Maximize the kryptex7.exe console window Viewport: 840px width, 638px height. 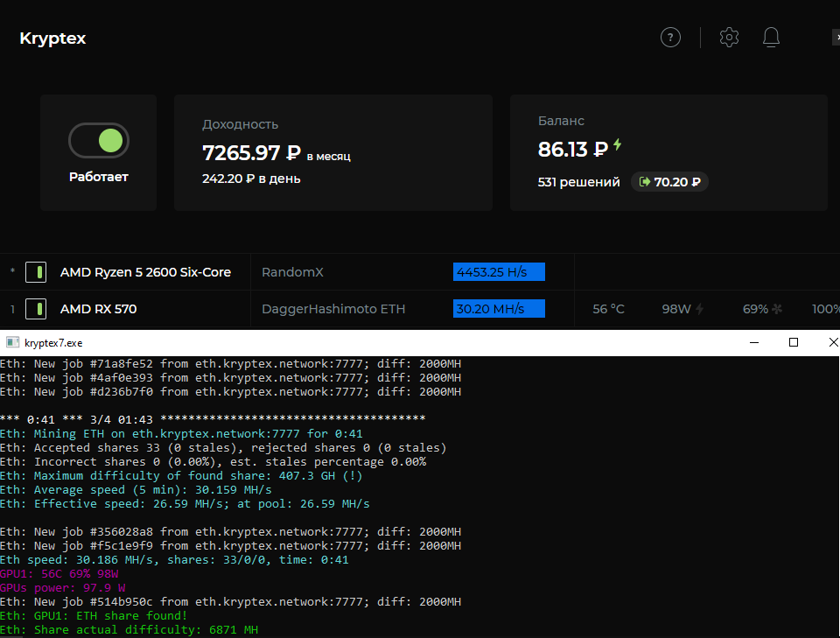(x=794, y=343)
